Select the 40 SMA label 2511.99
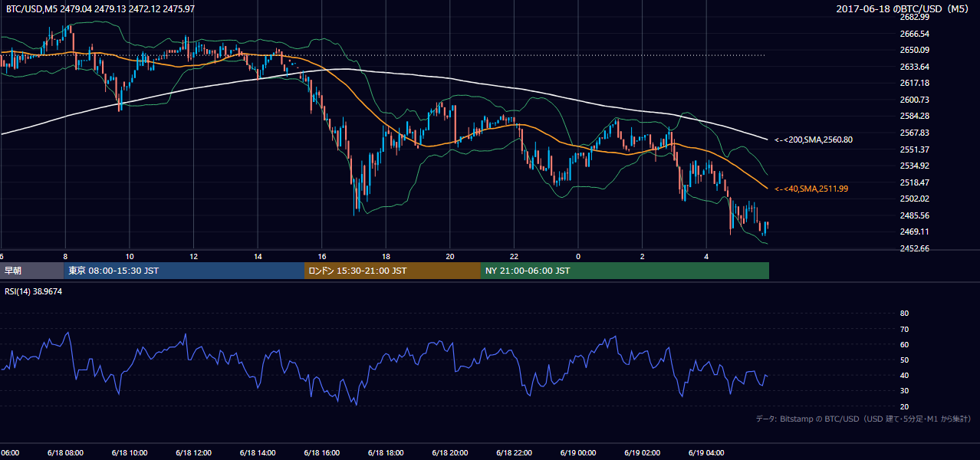 pos(811,189)
